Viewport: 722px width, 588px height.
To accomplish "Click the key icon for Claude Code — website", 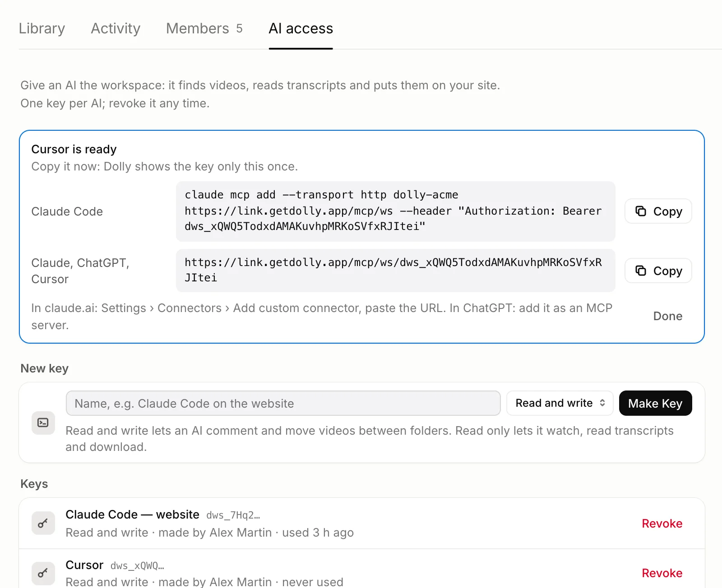I will (x=43, y=523).
